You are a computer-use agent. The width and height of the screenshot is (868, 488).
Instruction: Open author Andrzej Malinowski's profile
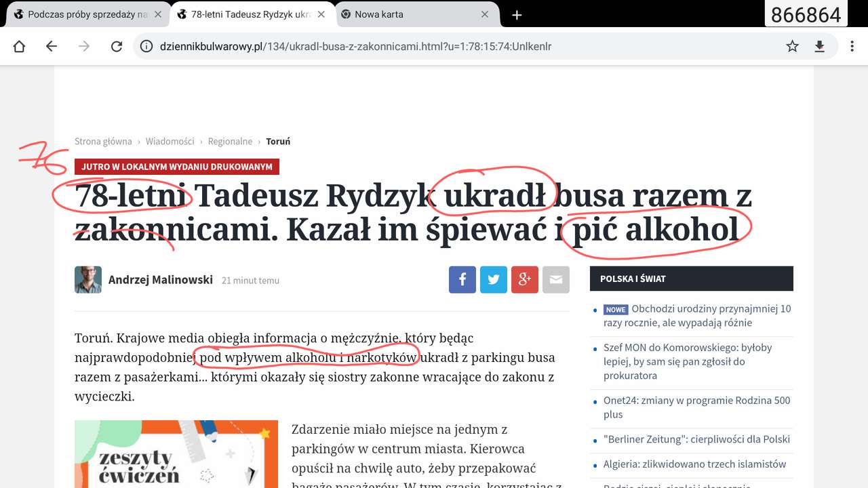(x=161, y=279)
